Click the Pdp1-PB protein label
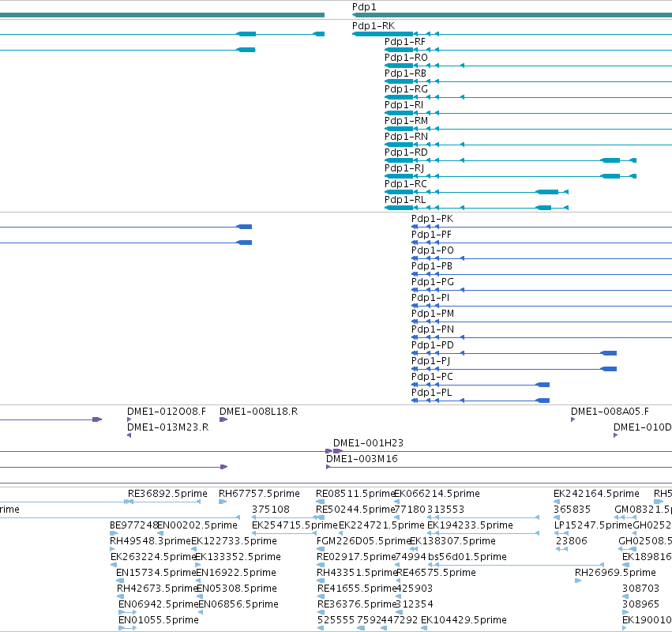The height and width of the screenshot is (632, 672). [432, 266]
